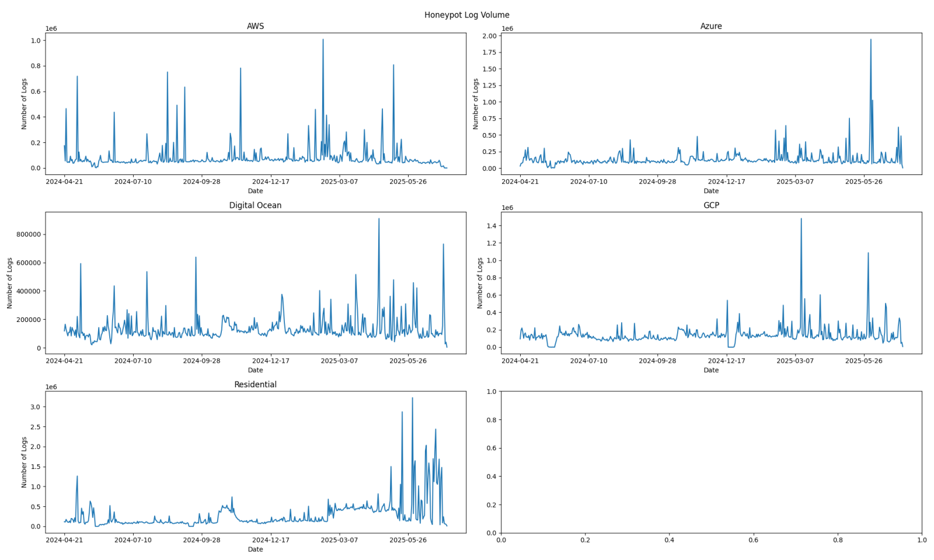This screenshot has width=934, height=560.
Task: Click 'Number of Logs' label on Azure plot
Action: point(476,103)
